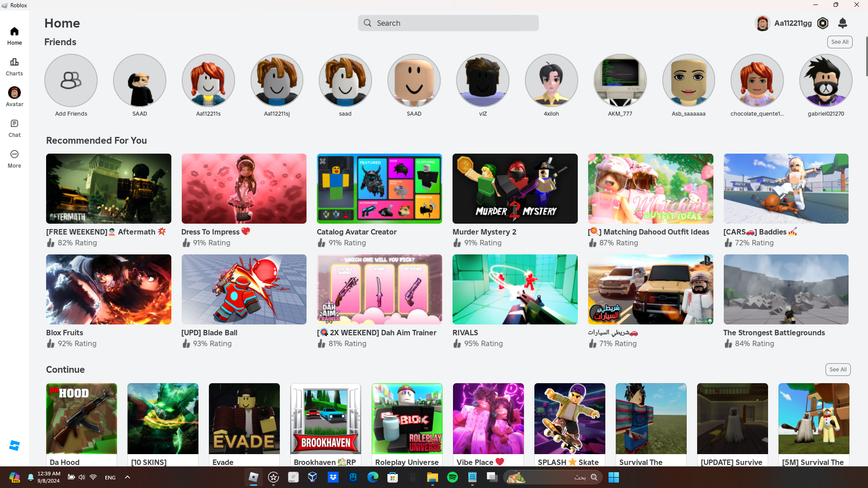The image size is (868, 488).
Task: Open the Robux icon in header
Action: pos(823,23)
